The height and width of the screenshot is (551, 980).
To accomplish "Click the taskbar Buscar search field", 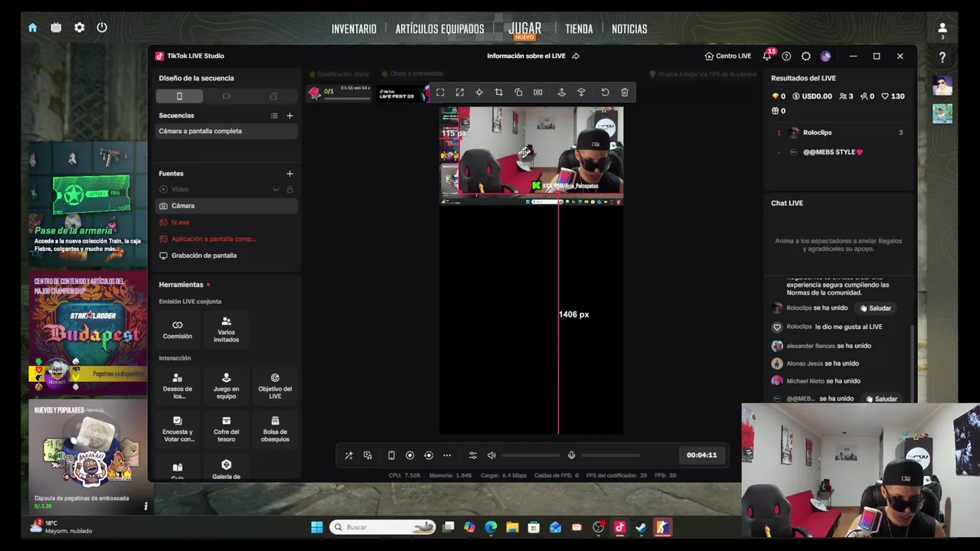I will (x=383, y=527).
